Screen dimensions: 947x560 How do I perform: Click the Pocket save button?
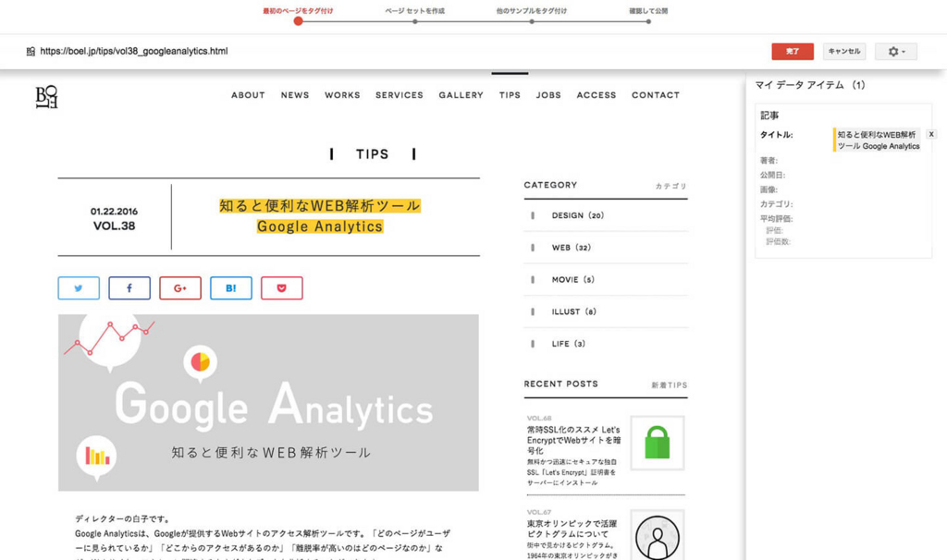pyautogui.click(x=281, y=287)
